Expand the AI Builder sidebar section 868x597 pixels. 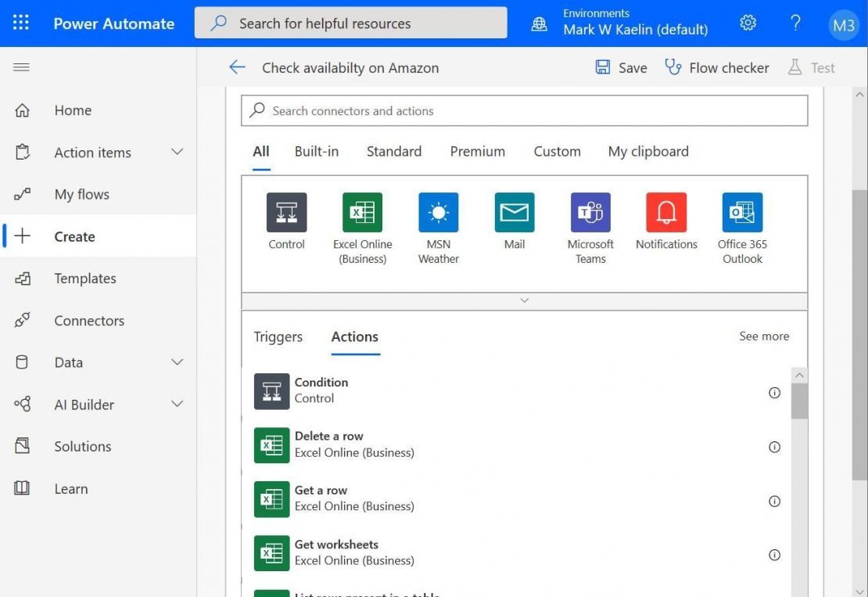(178, 405)
